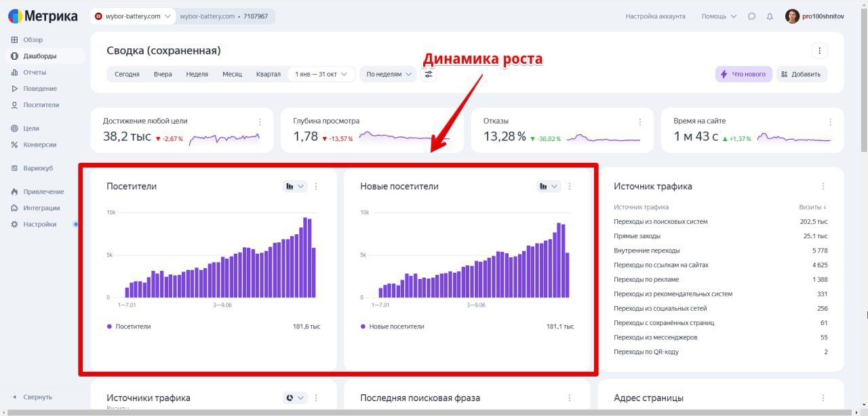The height and width of the screenshot is (416, 868).
Task: Open the segment filter settings icon
Action: [x=429, y=74]
